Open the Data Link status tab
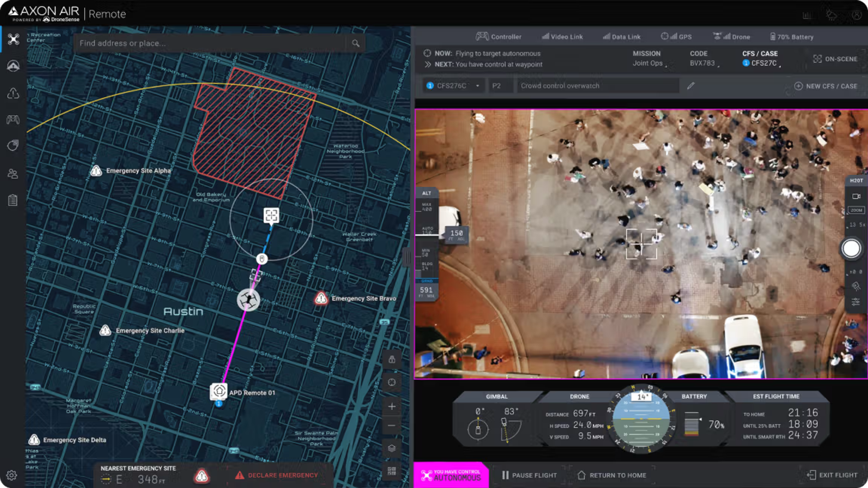868x488 pixels. point(621,36)
